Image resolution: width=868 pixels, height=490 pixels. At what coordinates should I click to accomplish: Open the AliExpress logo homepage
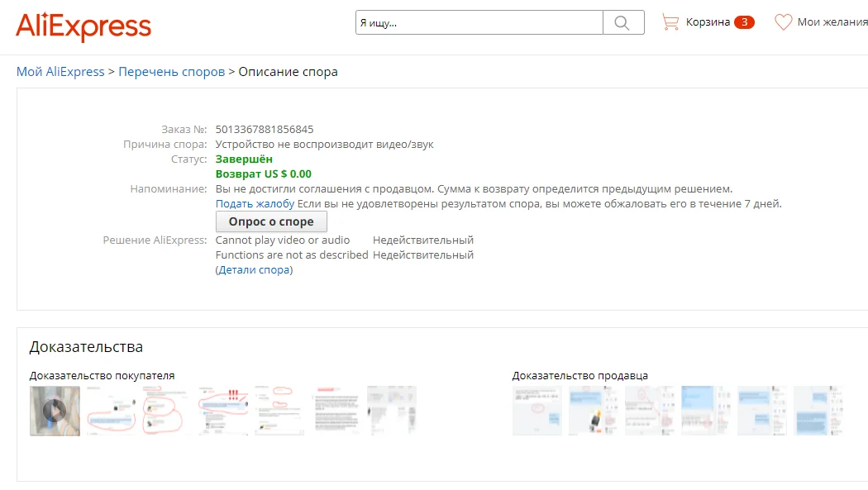click(83, 26)
